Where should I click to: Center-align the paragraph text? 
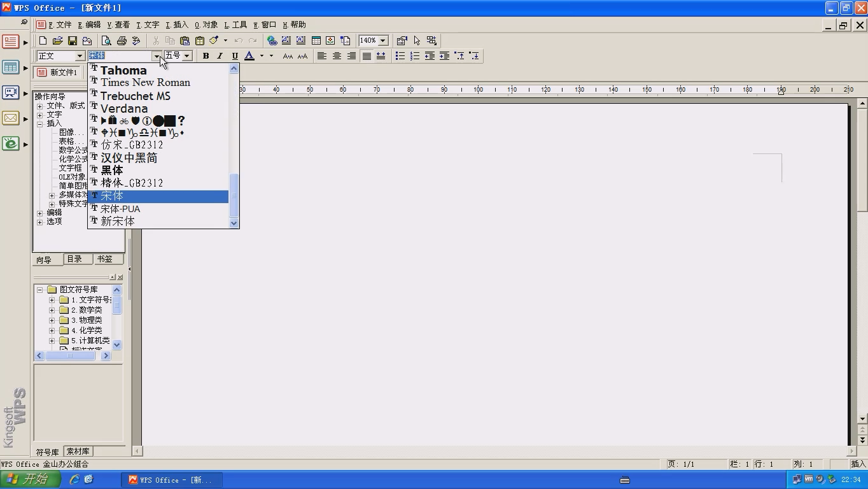[x=337, y=56]
